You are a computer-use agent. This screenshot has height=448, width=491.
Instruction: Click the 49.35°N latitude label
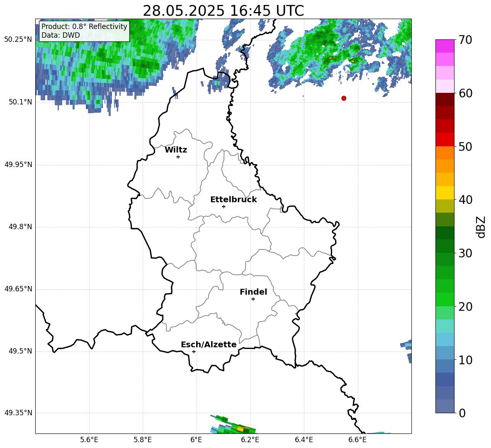pyautogui.click(x=18, y=413)
